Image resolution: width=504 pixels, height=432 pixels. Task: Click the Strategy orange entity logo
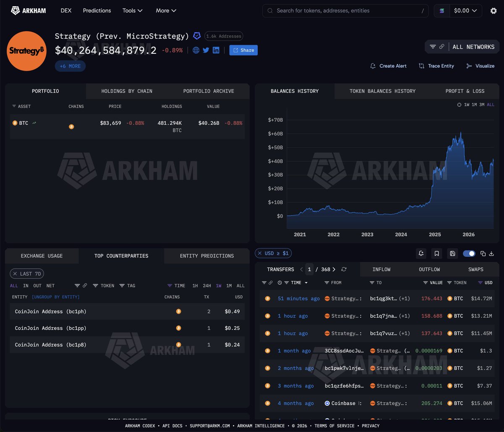(26, 51)
